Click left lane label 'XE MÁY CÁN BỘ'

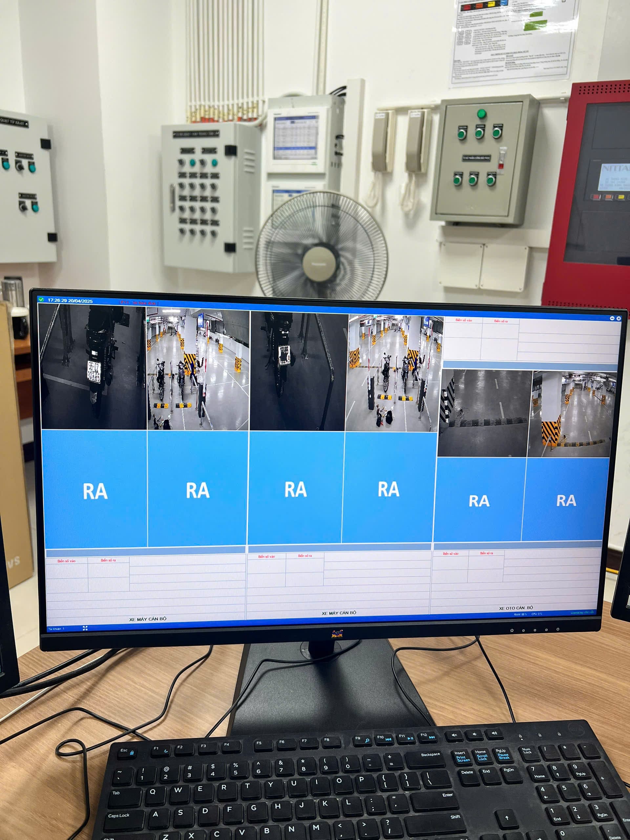[148, 619]
